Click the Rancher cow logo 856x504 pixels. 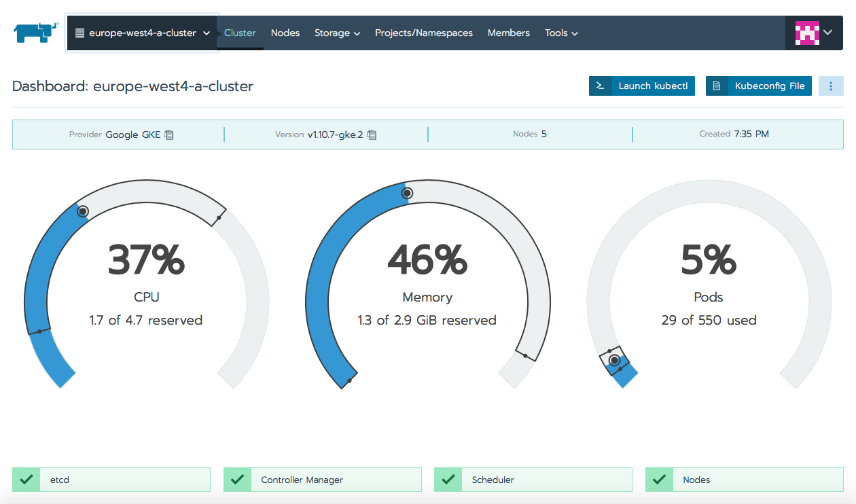36,32
